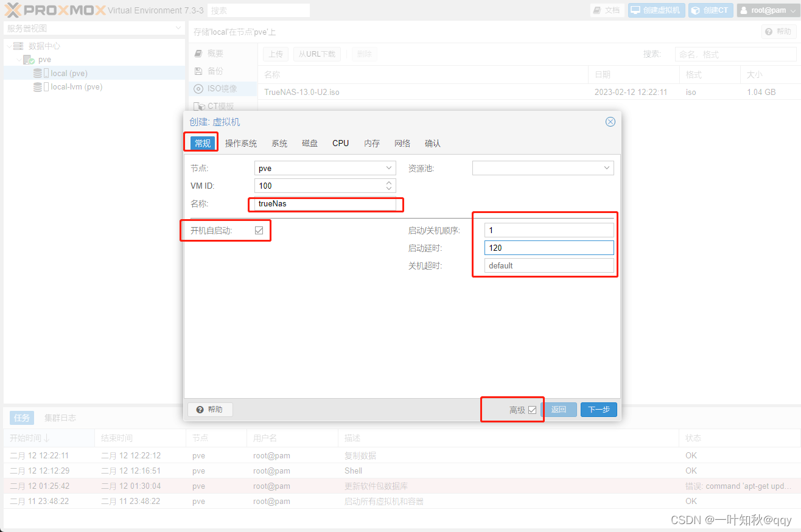The width and height of the screenshot is (801, 532).
Task: Click the Proxmox logo
Action: click(x=55, y=10)
